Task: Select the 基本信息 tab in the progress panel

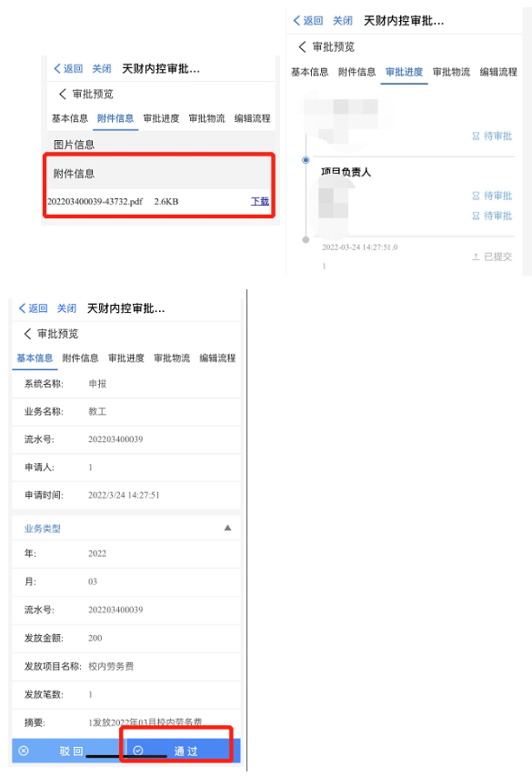Action: pyautogui.click(x=309, y=72)
